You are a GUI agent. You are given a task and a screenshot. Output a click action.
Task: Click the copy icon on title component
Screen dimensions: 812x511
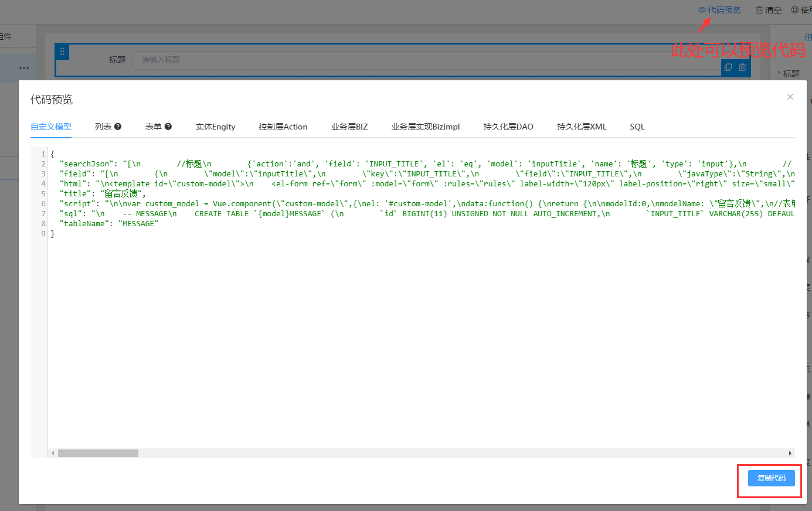[x=728, y=67]
